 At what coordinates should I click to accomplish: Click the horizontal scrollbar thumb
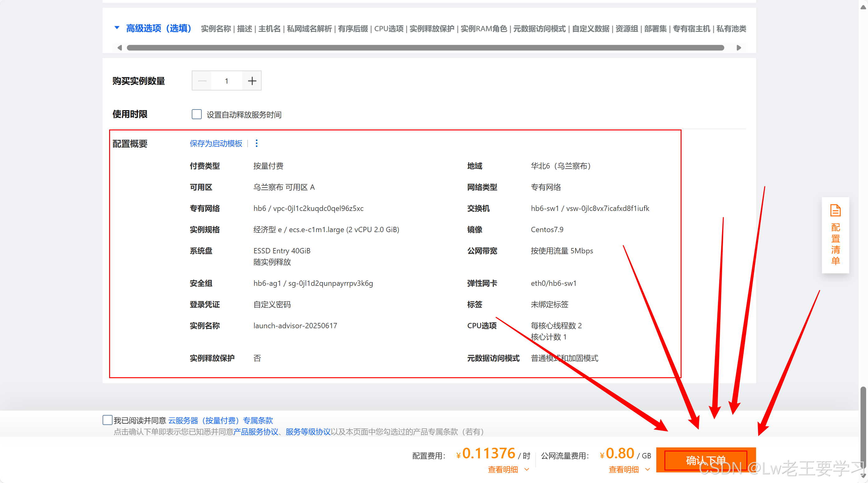pos(425,48)
